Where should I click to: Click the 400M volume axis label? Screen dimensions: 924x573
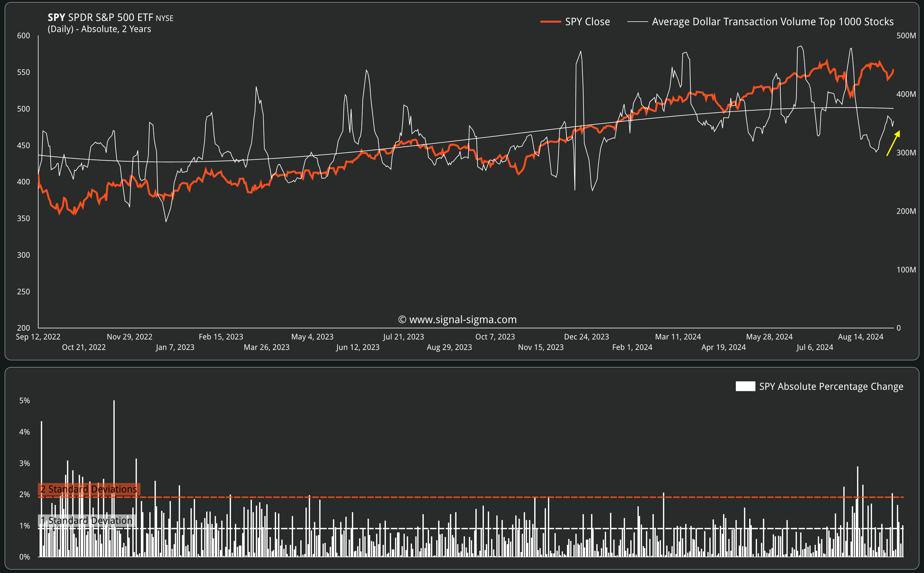pos(906,94)
